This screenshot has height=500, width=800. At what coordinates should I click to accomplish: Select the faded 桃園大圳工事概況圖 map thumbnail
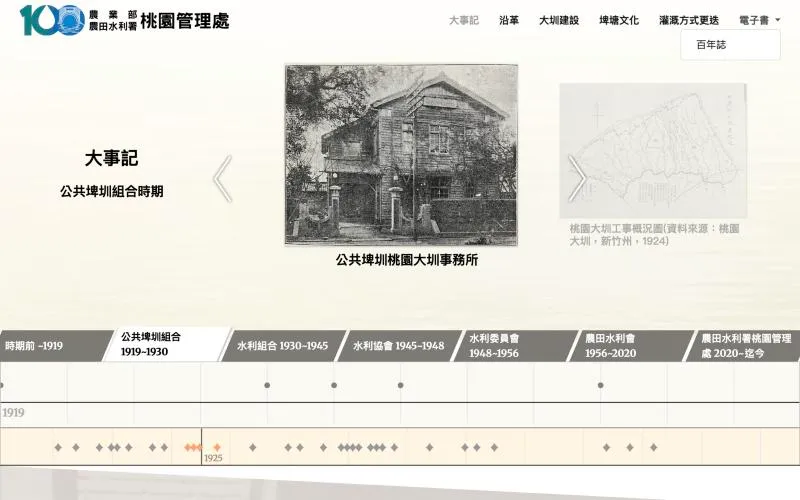click(653, 151)
